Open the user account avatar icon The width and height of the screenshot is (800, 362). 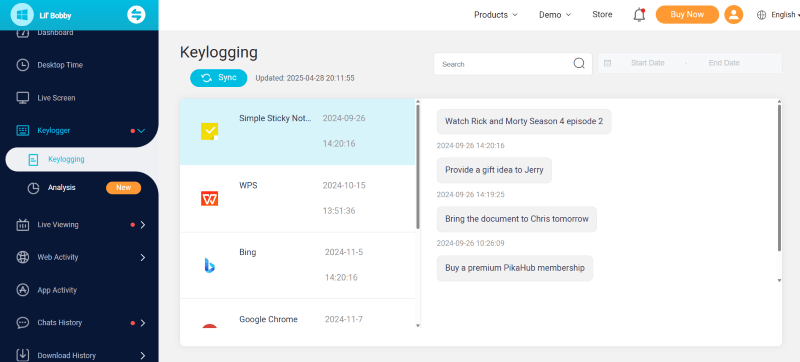tap(734, 15)
